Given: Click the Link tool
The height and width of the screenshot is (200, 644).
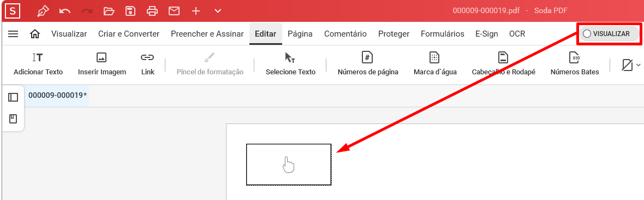Looking at the screenshot, I should tap(147, 64).
